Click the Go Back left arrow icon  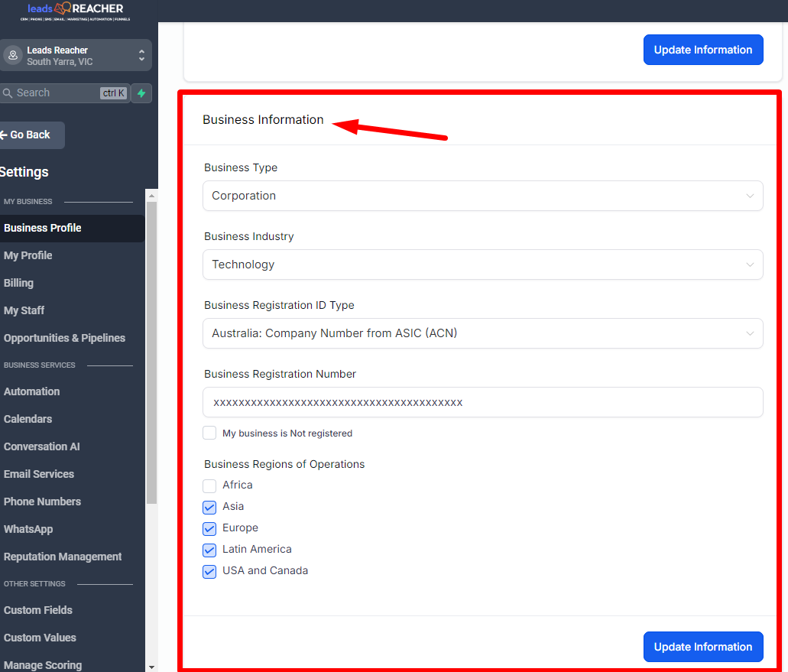(4, 135)
